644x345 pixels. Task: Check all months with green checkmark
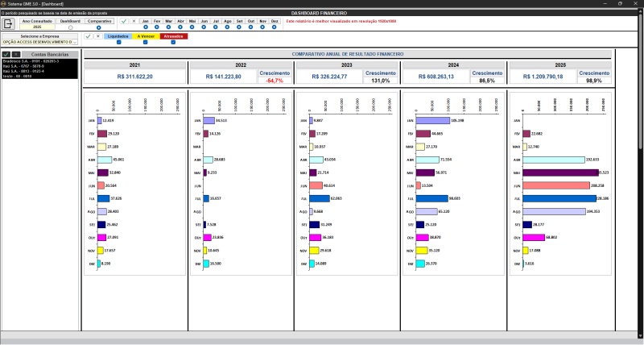point(123,21)
